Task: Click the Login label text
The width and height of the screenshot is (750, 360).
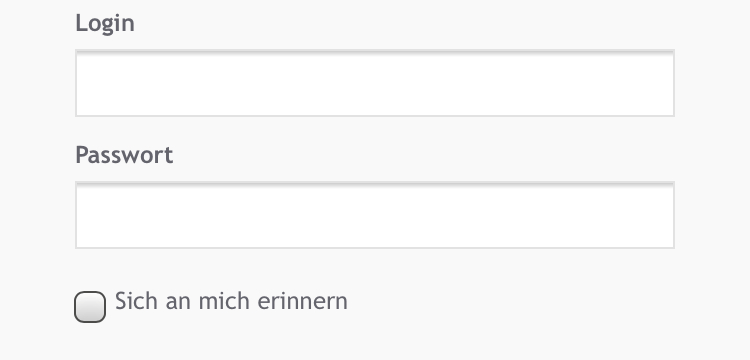Action: [x=105, y=23]
